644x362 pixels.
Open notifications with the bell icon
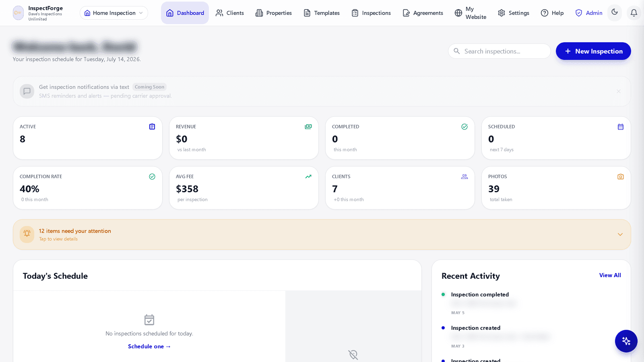coord(634,13)
